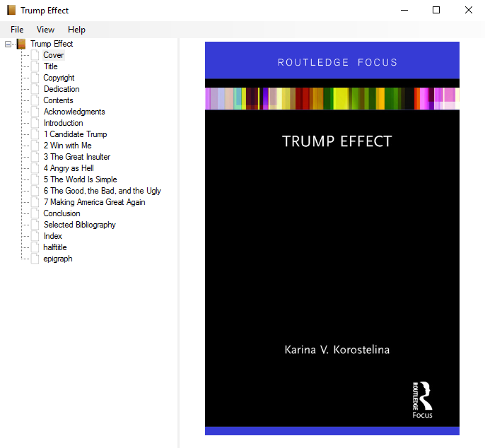
Task: Close the Trump Effect window
Action: (469, 10)
